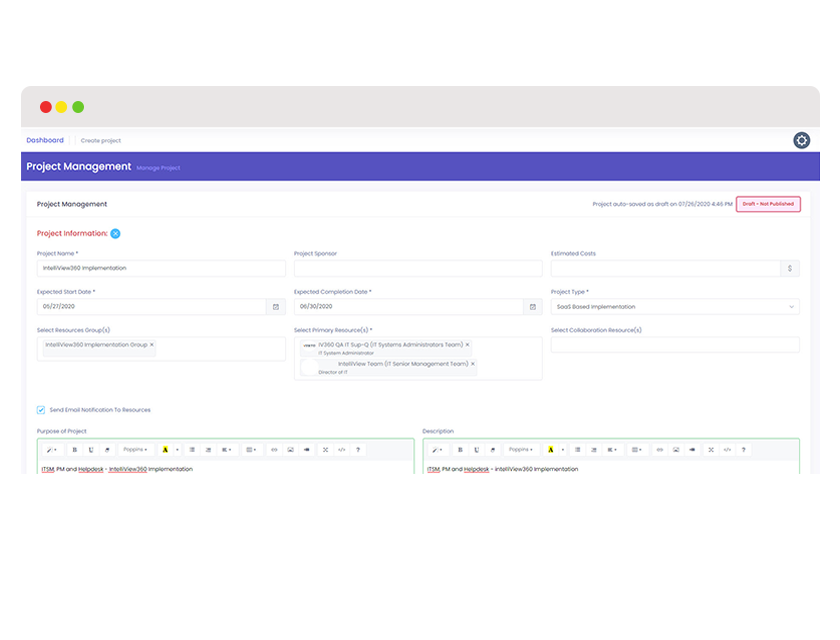Open table dropdown in Description editor
The image size is (840, 640).
pos(636,450)
